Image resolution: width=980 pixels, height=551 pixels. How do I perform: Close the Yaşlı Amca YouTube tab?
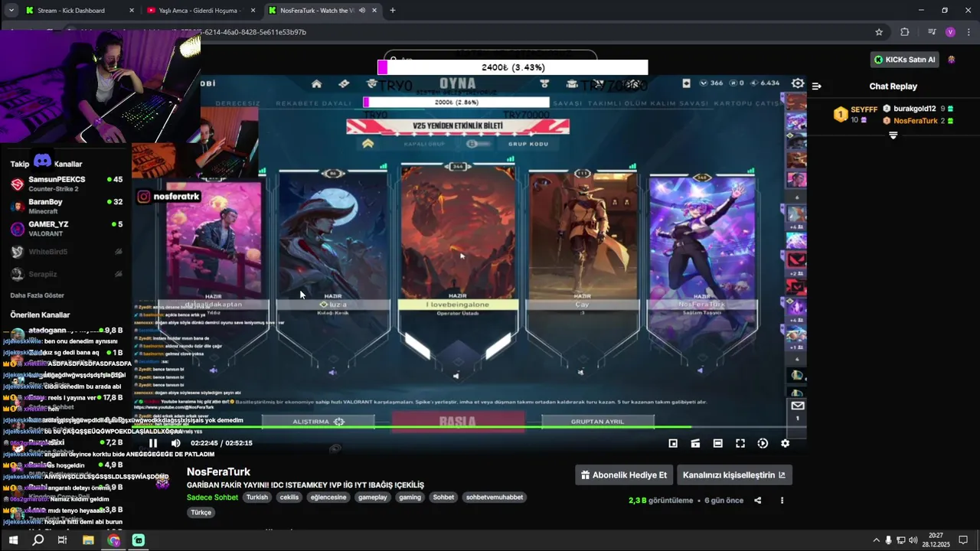click(x=253, y=11)
